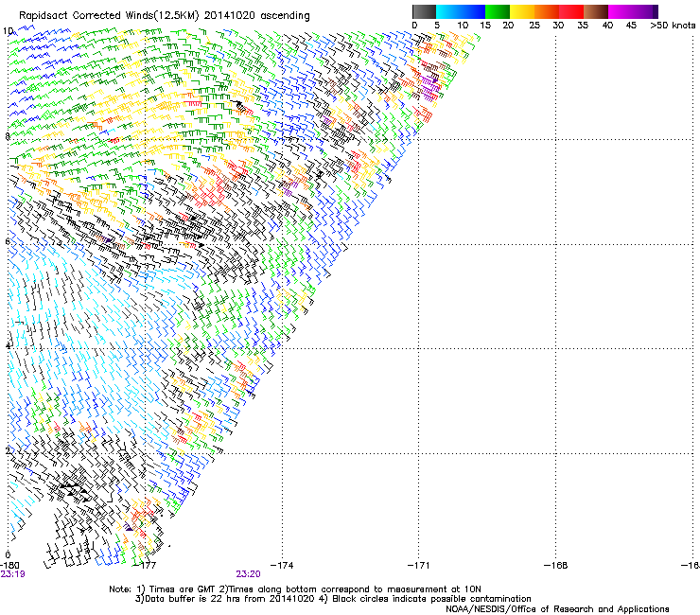This screenshot has height=615, width=700.
Task: Click the longitude axis label -180
Action: 9,566
